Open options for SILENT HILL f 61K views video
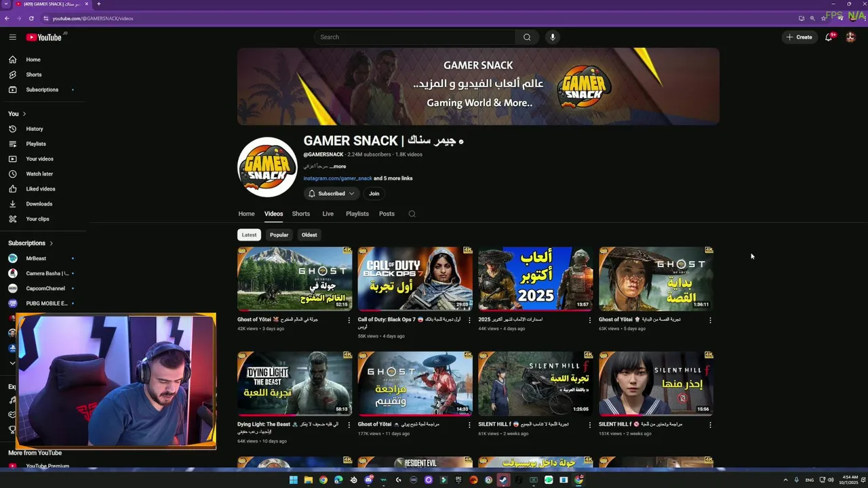 590,425
